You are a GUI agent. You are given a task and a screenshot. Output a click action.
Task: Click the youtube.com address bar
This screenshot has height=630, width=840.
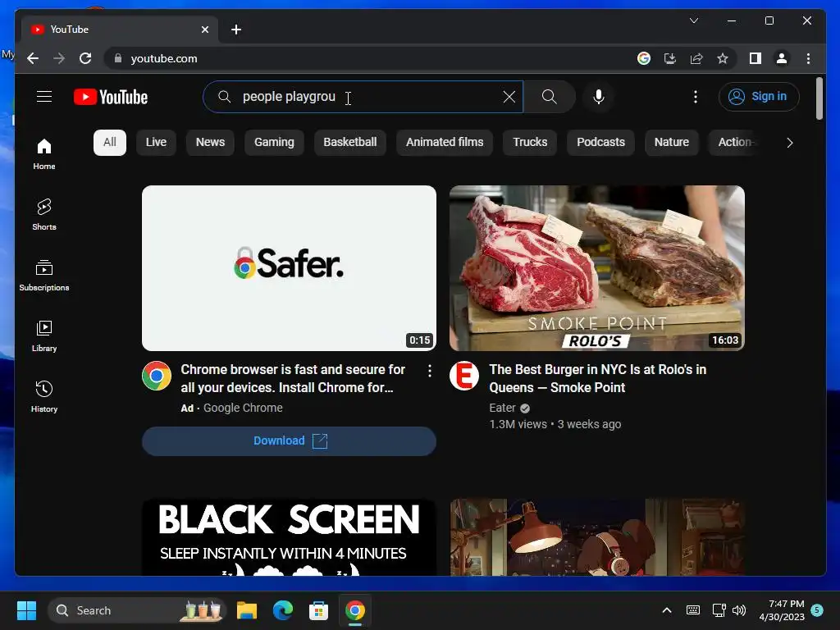370,58
